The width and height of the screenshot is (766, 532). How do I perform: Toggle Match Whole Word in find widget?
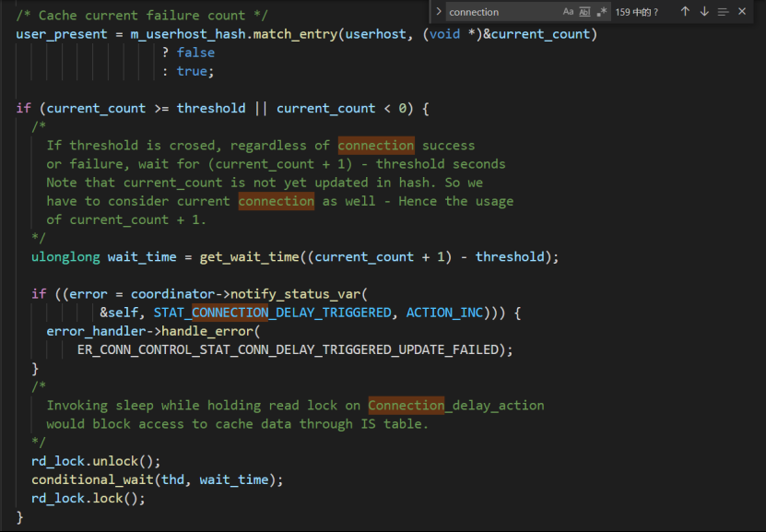pyautogui.click(x=584, y=12)
